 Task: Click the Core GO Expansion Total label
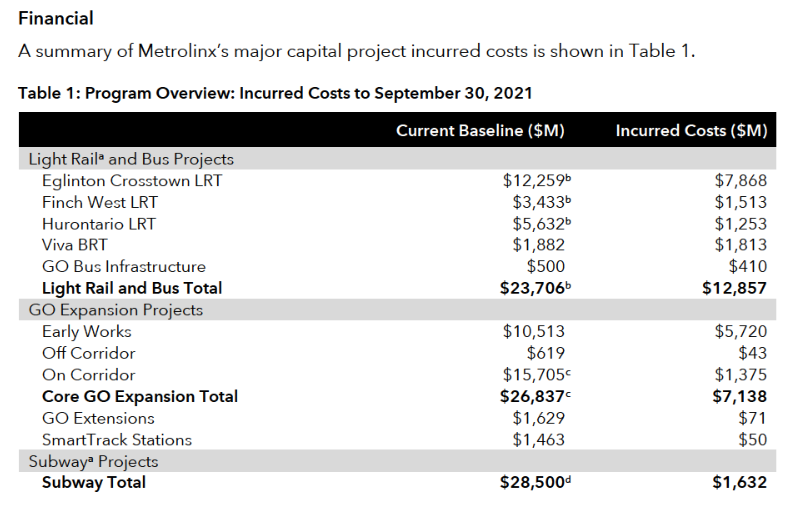(x=140, y=396)
